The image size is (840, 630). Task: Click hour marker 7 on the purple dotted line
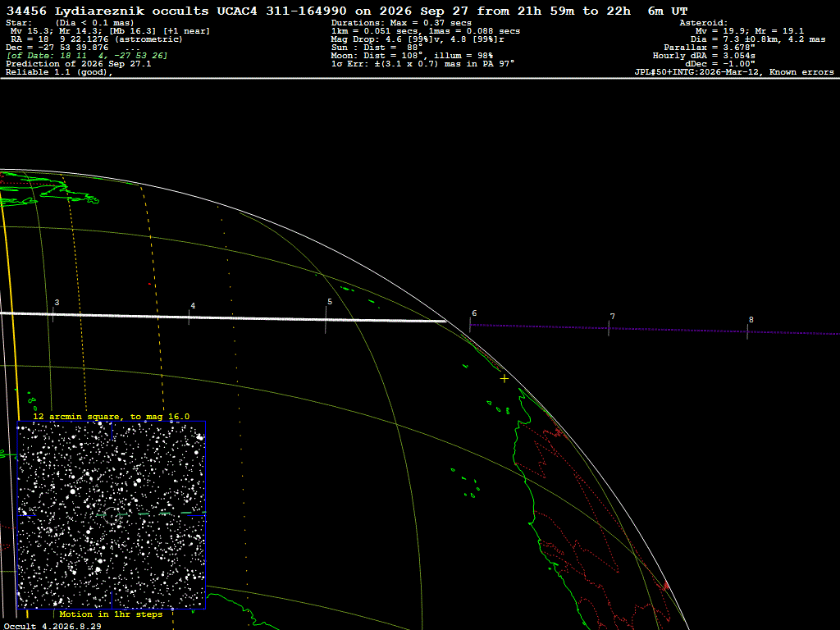(x=612, y=317)
